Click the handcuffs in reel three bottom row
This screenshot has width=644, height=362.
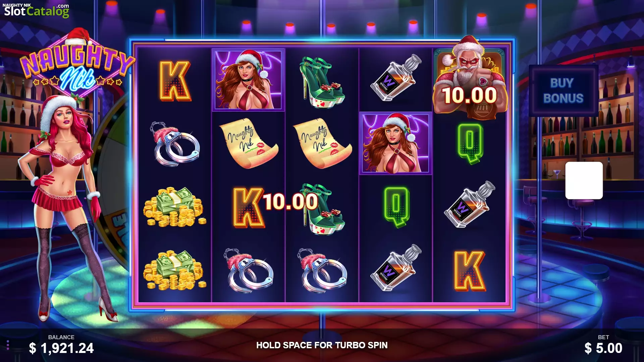pos(322,270)
